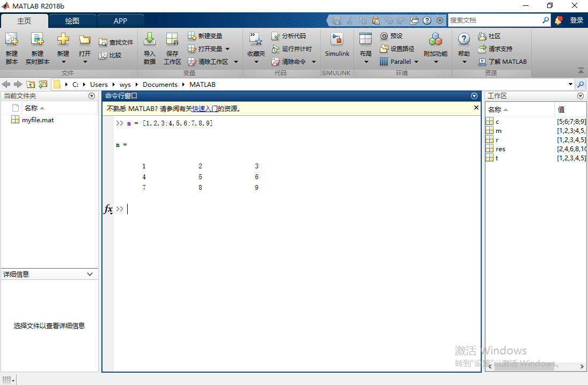Click Add-Ons (附加功能) cubes icon
Screen dimensions: 588x385
click(436, 39)
